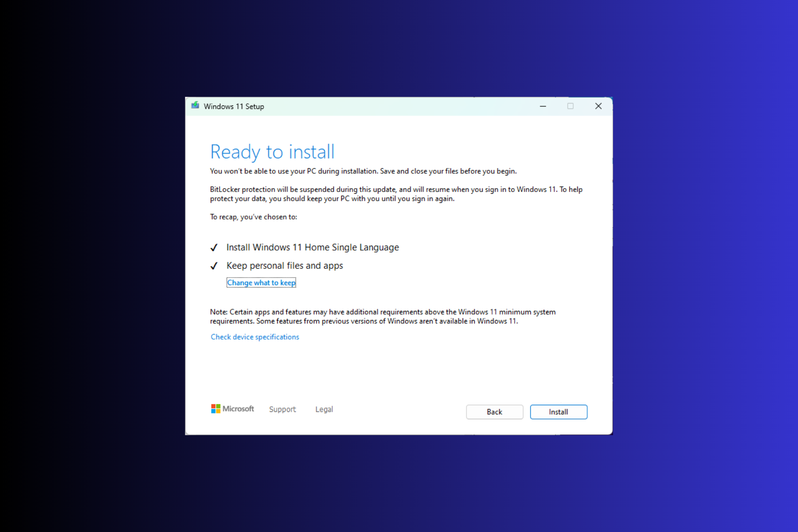Click the restore window button
The width and height of the screenshot is (798, 532).
coord(569,106)
